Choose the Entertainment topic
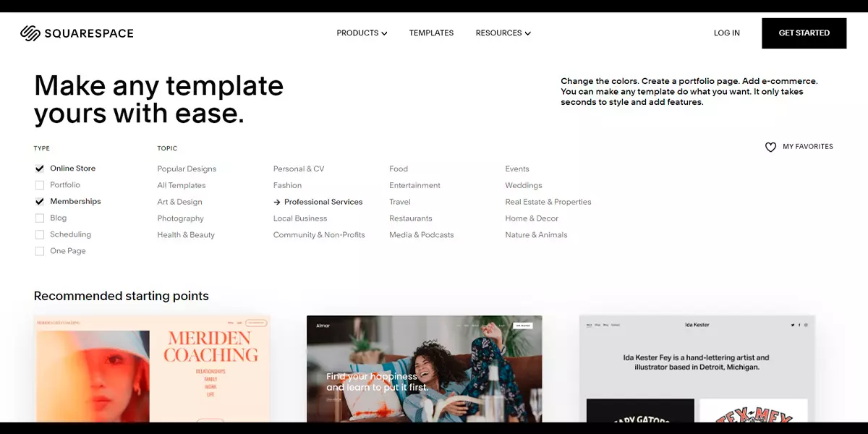Image resolution: width=868 pixels, height=434 pixels. pyautogui.click(x=414, y=185)
